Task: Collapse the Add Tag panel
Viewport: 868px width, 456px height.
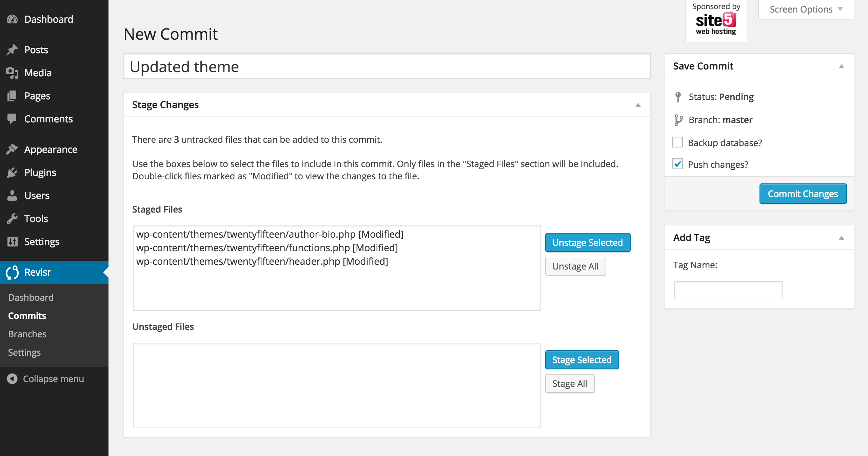Action: coord(841,238)
